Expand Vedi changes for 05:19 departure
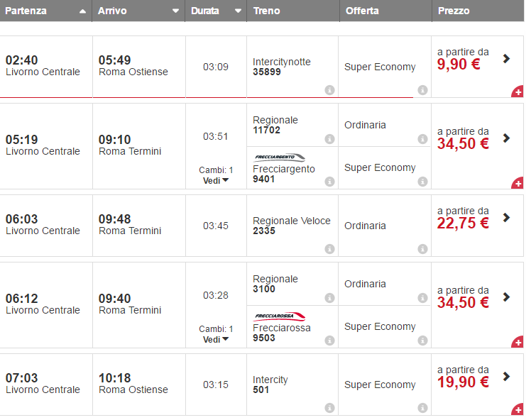 216,180
